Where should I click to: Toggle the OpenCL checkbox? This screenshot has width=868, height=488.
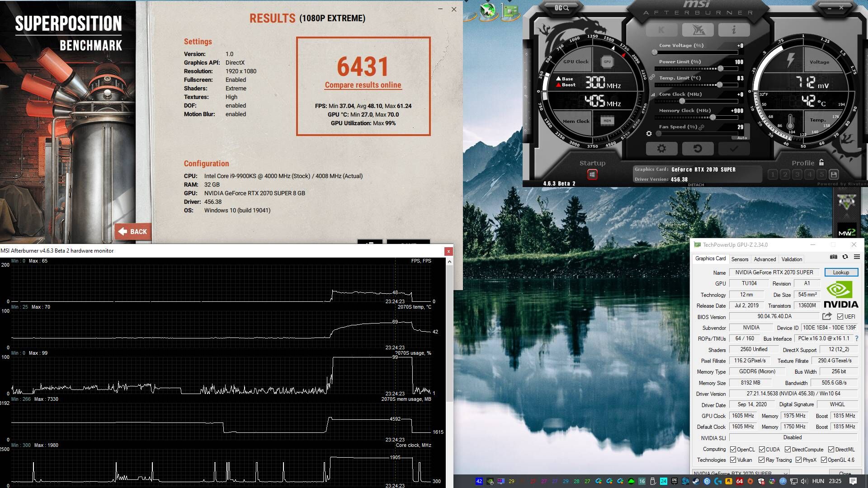point(733,450)
